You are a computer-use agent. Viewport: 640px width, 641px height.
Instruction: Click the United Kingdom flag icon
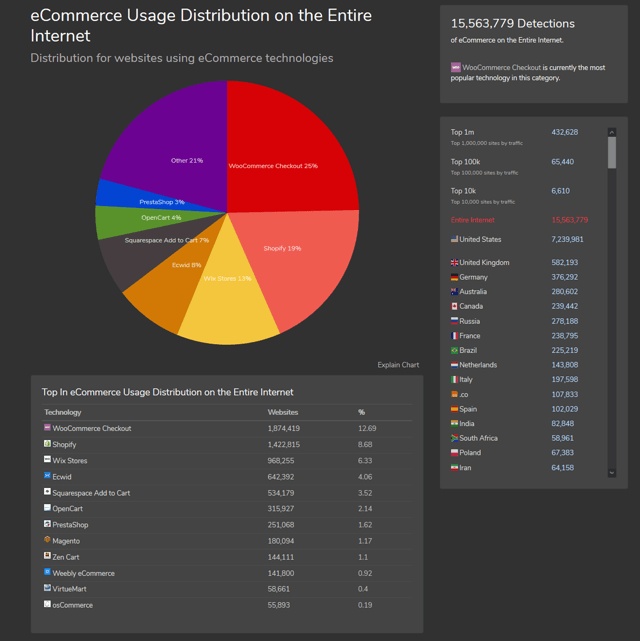point(454,262)
